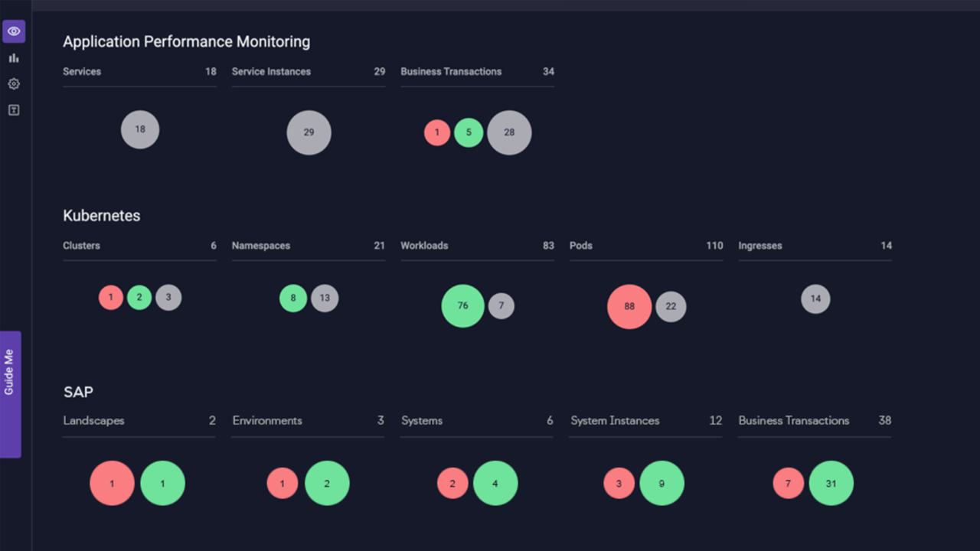This screenshot has width=980, height=551.
Task: Click the boxed T sidebar icon
Action: [13, 109]
